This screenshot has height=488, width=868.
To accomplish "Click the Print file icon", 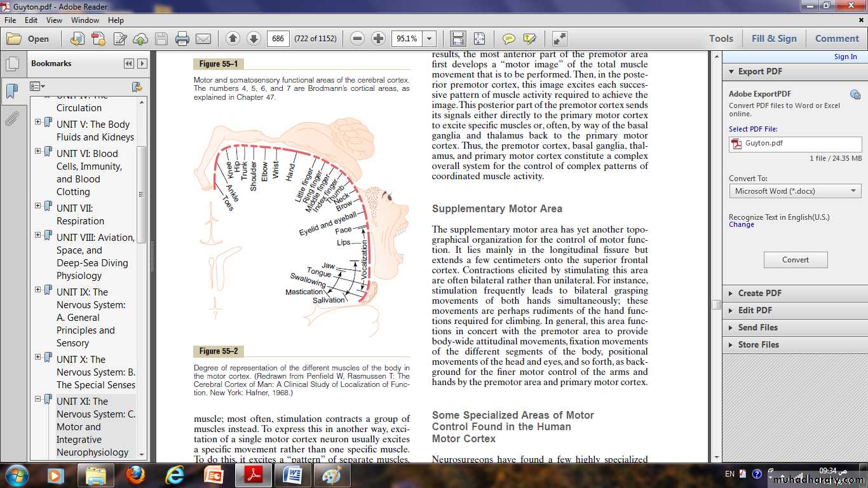I will (x=182, y=39).
